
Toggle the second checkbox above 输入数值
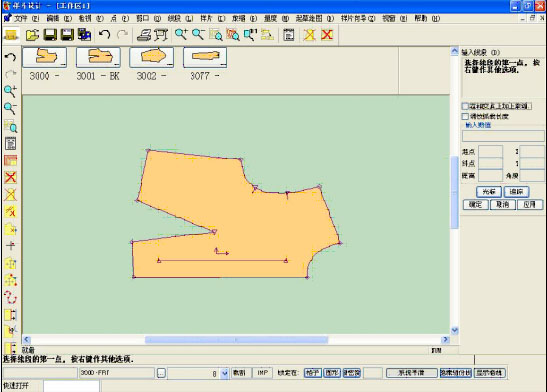[465, 116]
